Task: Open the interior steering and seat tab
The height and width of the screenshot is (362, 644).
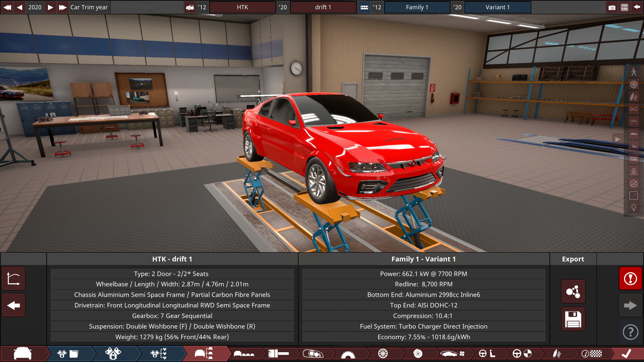Action: coord(487,354)
